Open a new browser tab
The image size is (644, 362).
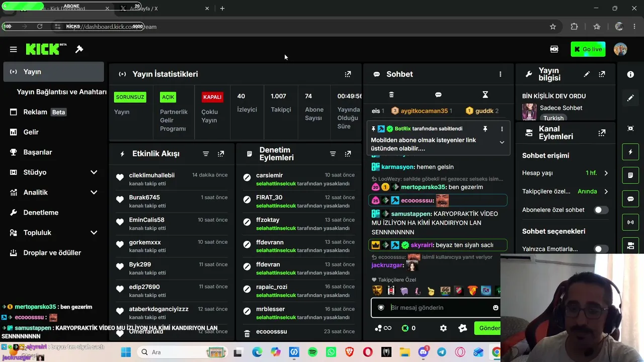pyautogui.click(x=222, y=9)
